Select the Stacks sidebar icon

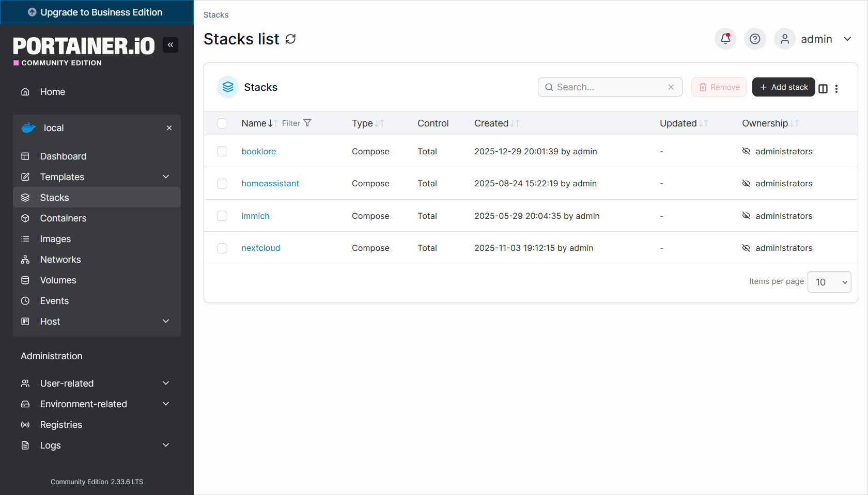[x=25, y=197]
